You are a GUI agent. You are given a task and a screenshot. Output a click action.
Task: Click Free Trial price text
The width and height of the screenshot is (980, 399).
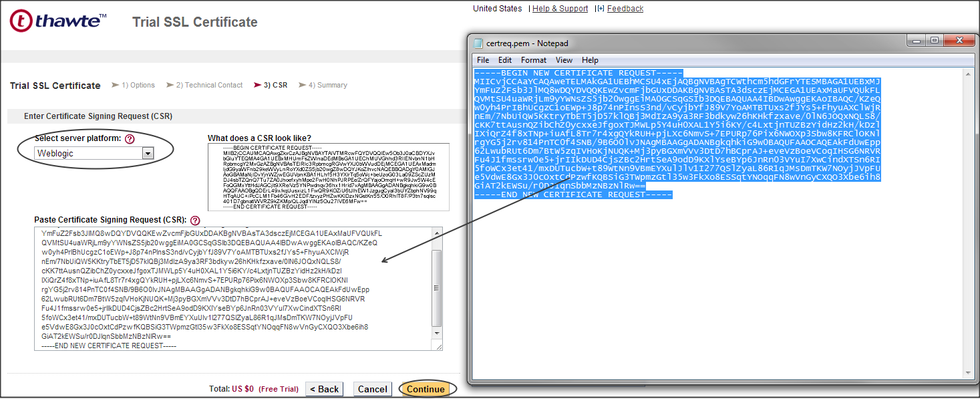pos(279,389)
